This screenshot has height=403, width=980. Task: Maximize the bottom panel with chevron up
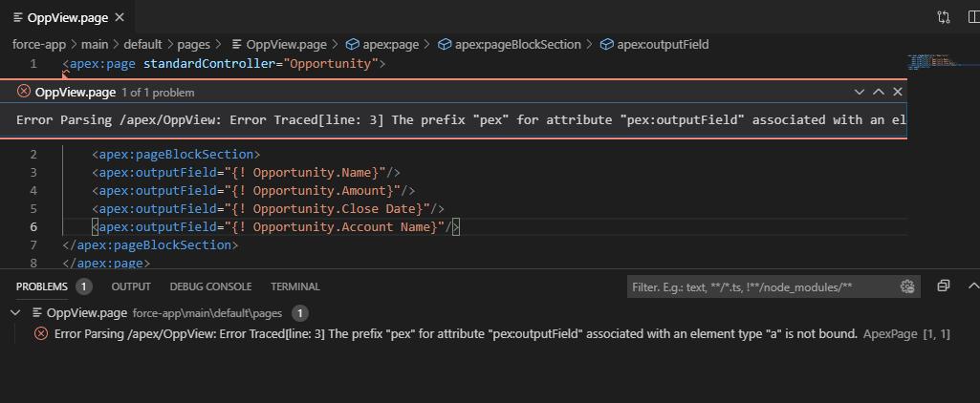[x=972, y=286]
